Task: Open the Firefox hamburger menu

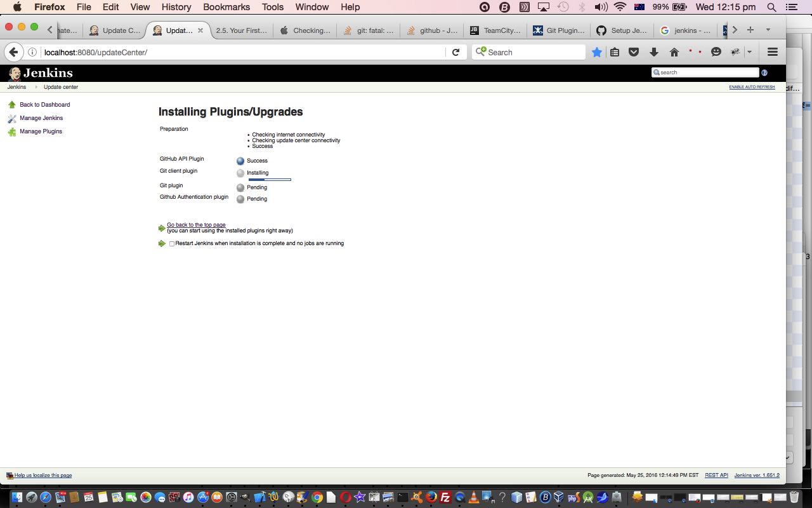Action: pyautogui.click(x=773, y=52)
